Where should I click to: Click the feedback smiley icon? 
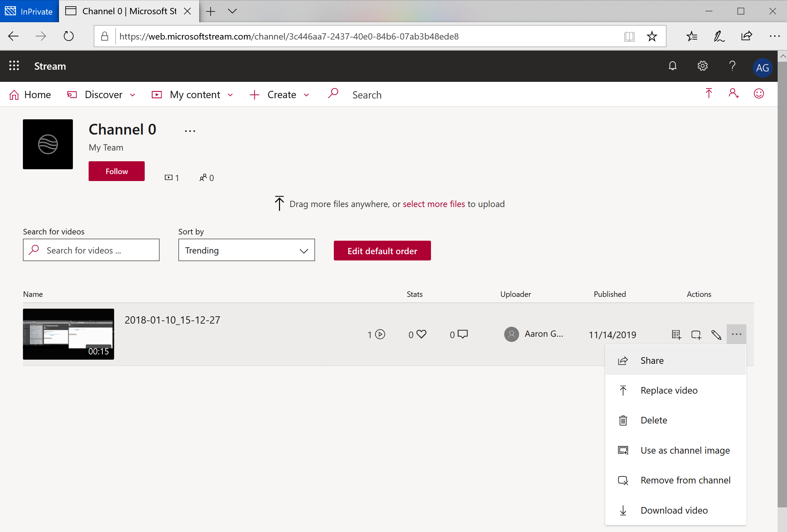[759, 94]
